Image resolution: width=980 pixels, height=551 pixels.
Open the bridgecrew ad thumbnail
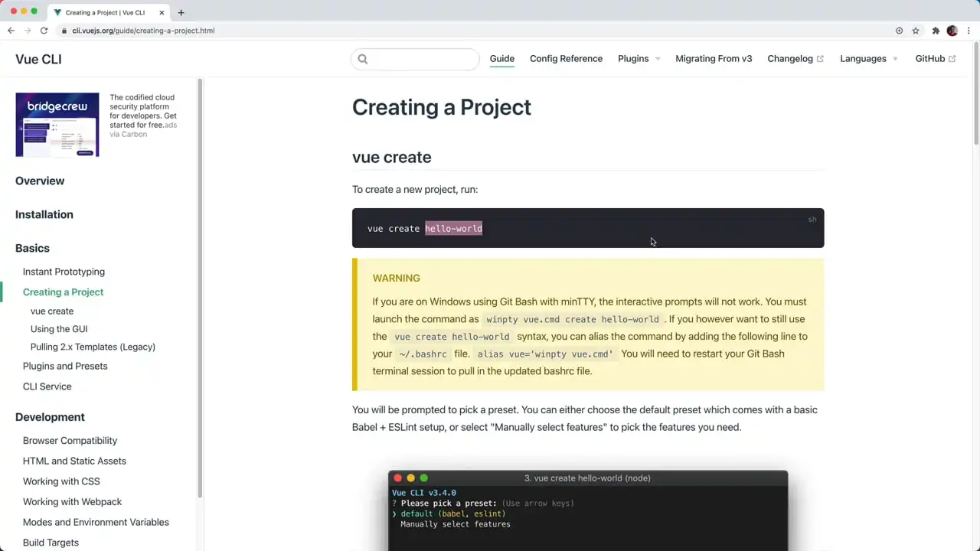coord(57,125)
